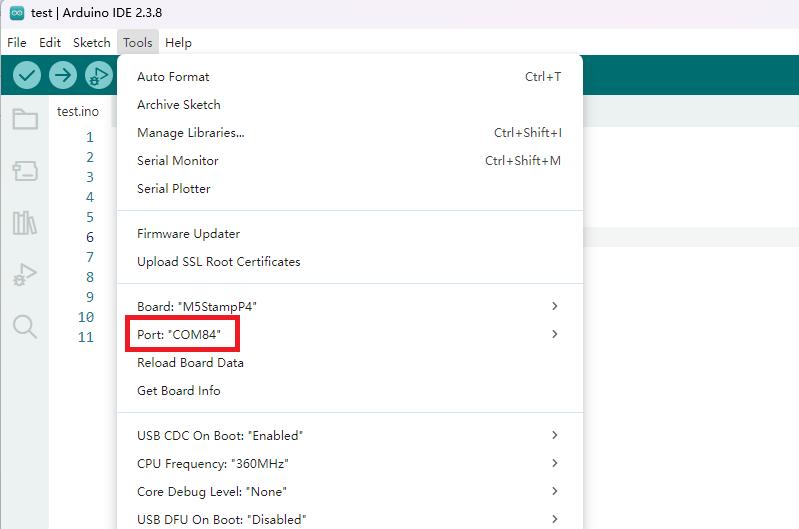Click Reload Board Data
The height and width of the screenshot is (529, 799).
[x=190, y=363]
